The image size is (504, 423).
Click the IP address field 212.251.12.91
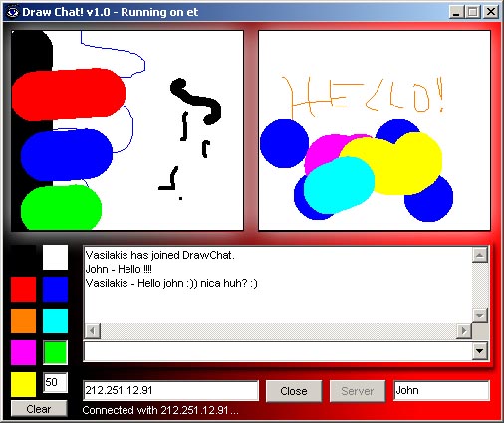pyautogui.click(x=170, y=390)
